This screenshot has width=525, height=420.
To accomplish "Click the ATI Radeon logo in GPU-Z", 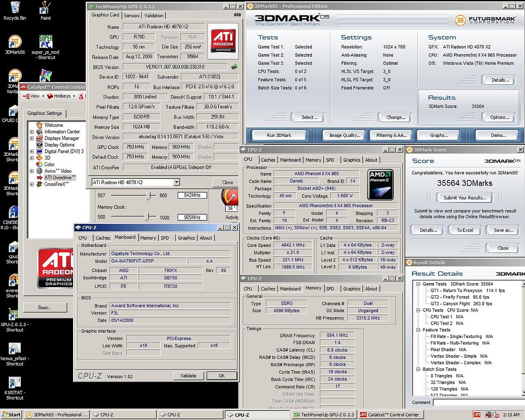I will [x=224, y=41].
